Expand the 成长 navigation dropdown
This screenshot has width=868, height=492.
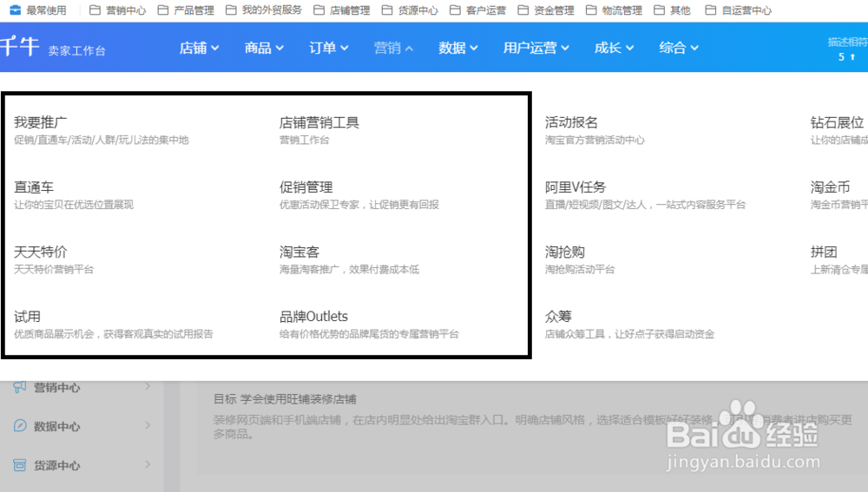(614, 48)
